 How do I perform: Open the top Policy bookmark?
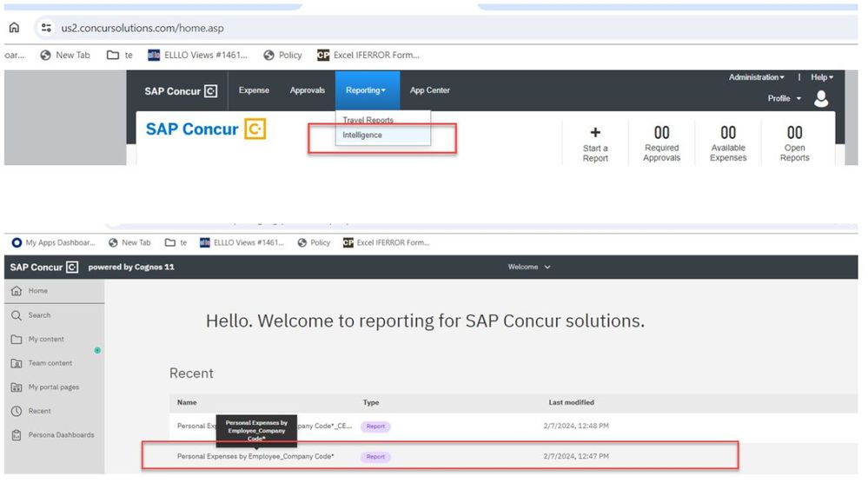[x=283, y=55]
